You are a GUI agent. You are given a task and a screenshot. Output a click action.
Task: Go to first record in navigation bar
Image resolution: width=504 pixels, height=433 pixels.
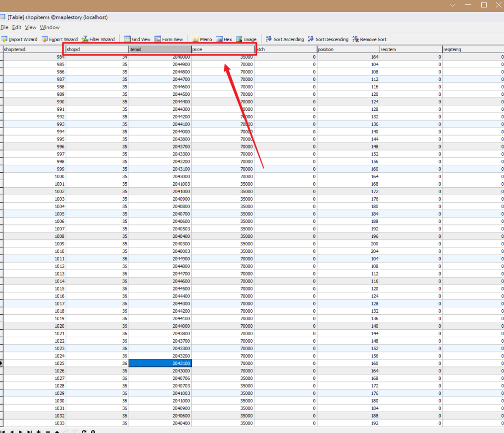coord(2,432)
